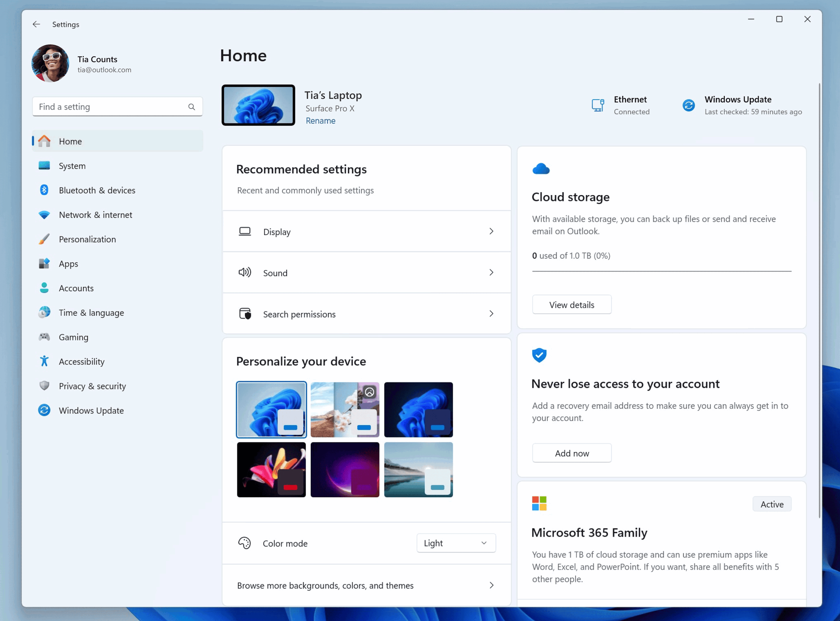Click the Rename laptop link
The height and width of the screenshot is (621, 840).
click(x=320, y=121)
